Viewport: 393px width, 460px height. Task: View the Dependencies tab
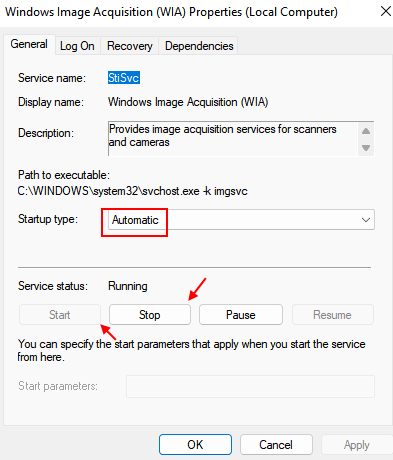(199, 46)
